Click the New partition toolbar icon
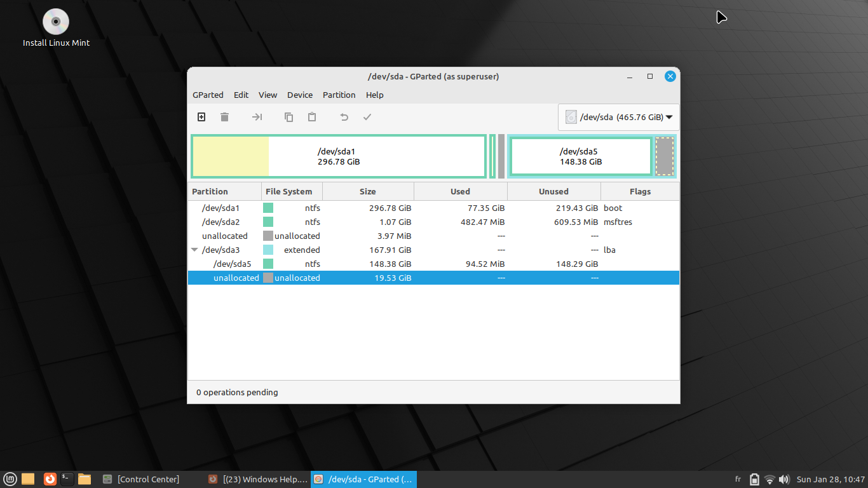Image resolution: width=868 pixels, height=488 pixels. [201, 117]
